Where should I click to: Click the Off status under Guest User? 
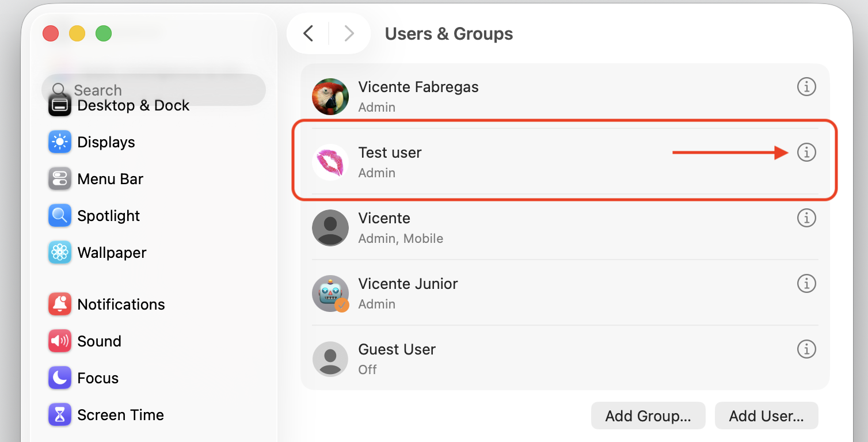click(x=367, y=369)
